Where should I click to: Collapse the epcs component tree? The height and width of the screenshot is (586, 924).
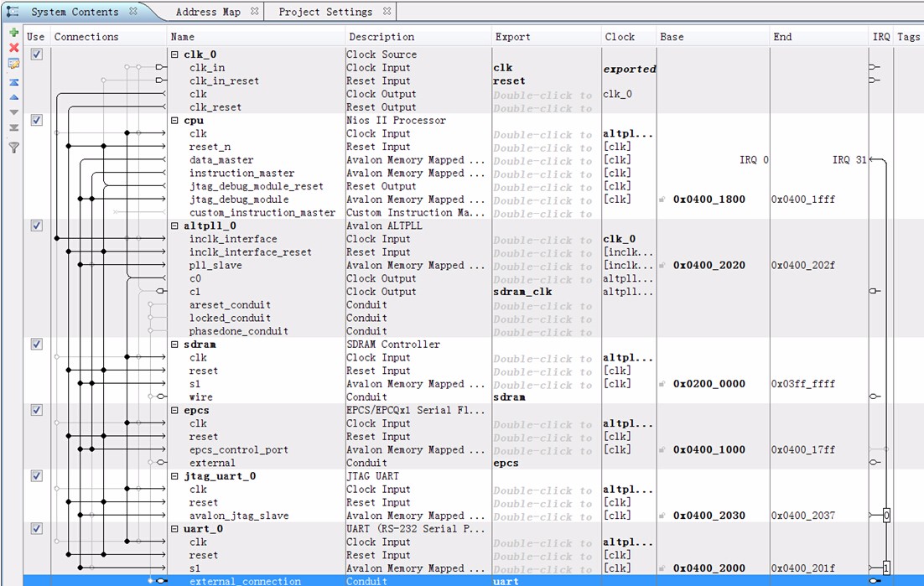coord(174,410)
